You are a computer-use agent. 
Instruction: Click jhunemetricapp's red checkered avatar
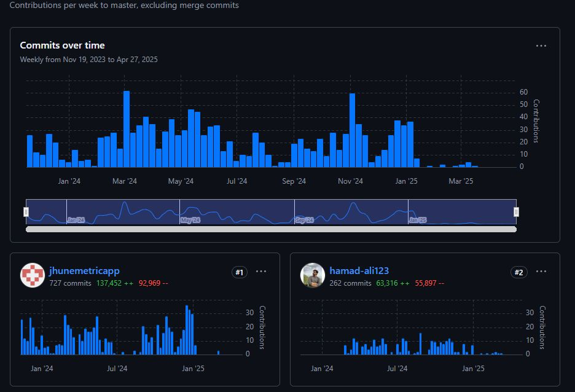[x=32, y=275]
